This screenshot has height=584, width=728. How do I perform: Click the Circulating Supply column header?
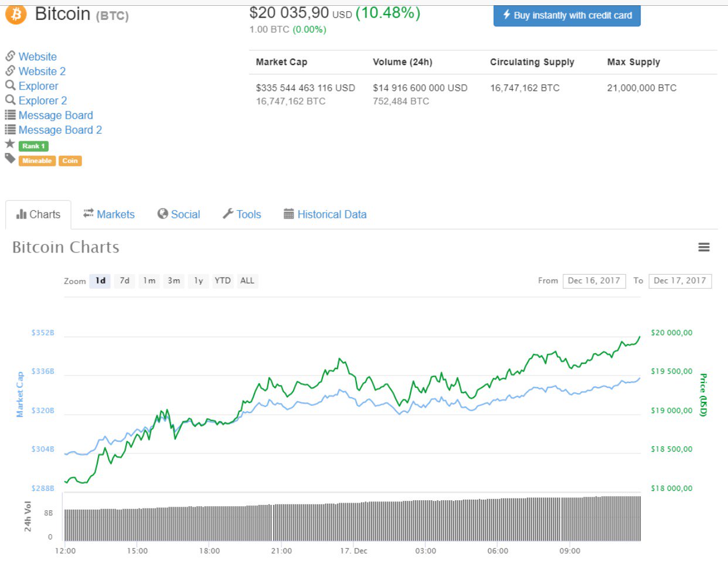[532, 62]
